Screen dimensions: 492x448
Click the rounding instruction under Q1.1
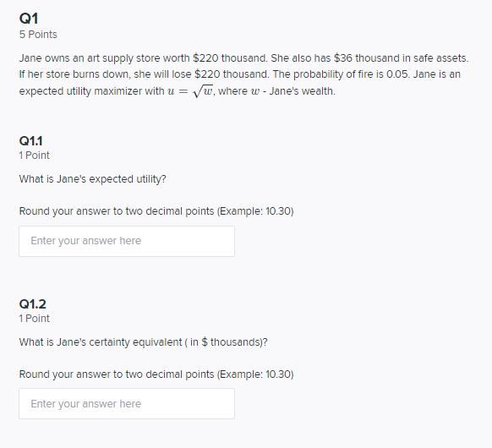point(156,211)
